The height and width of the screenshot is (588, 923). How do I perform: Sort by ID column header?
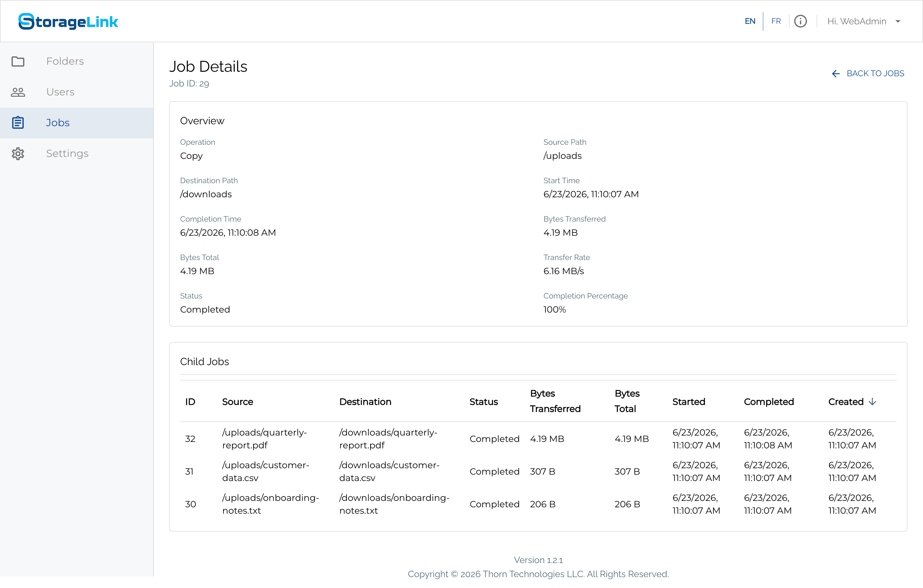point(190,402)
